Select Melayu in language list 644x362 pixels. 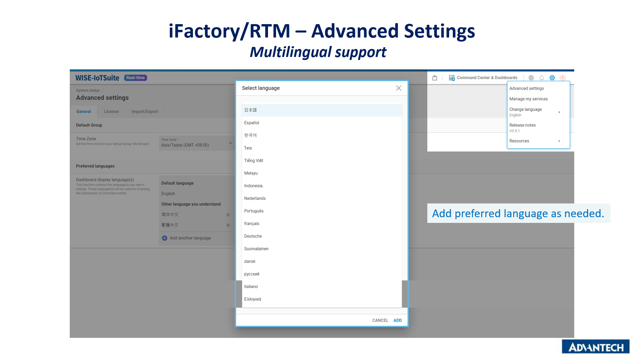coord(322,173)
